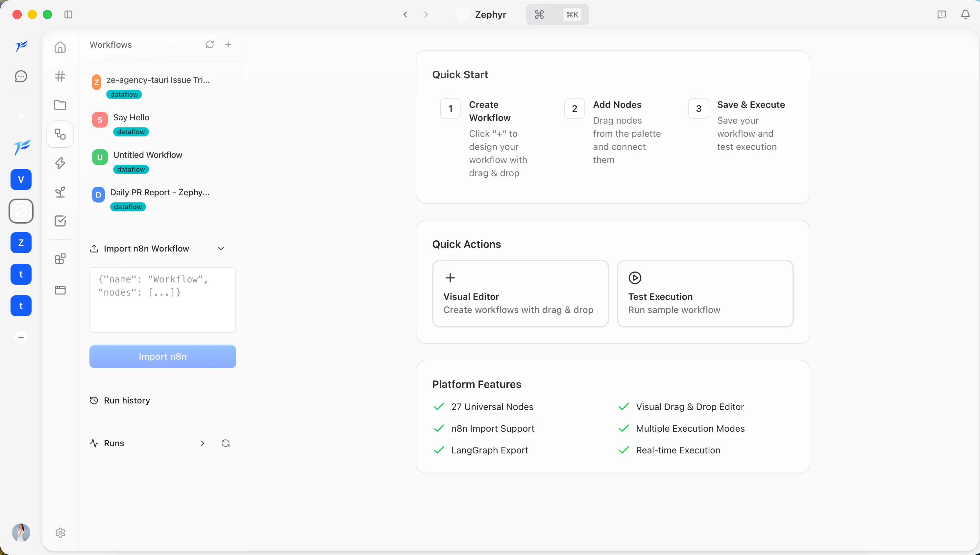Viewport: 980px width, 555px height.
Task: Click the "Multiple Execution Modes" feature text
Action: click(x=690, y=428)
